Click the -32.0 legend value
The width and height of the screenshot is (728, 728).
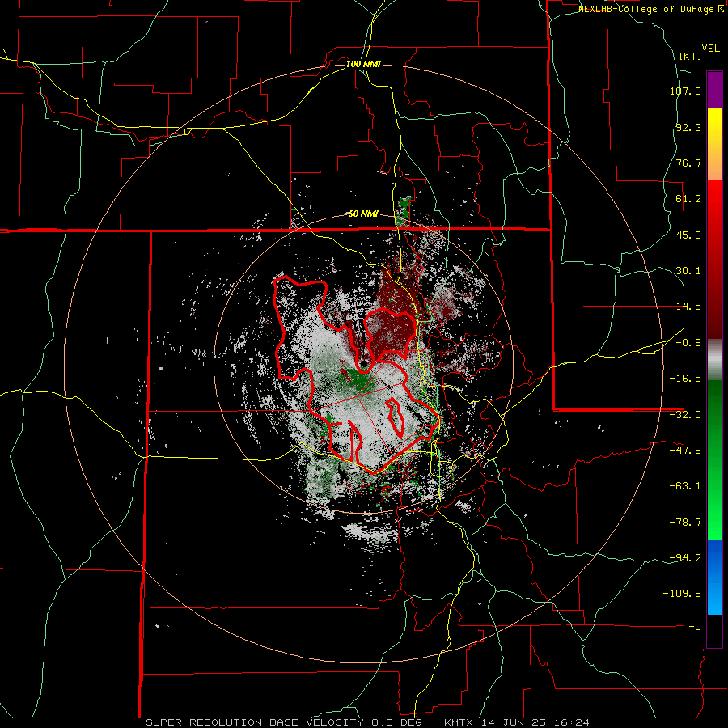(685, 415)
